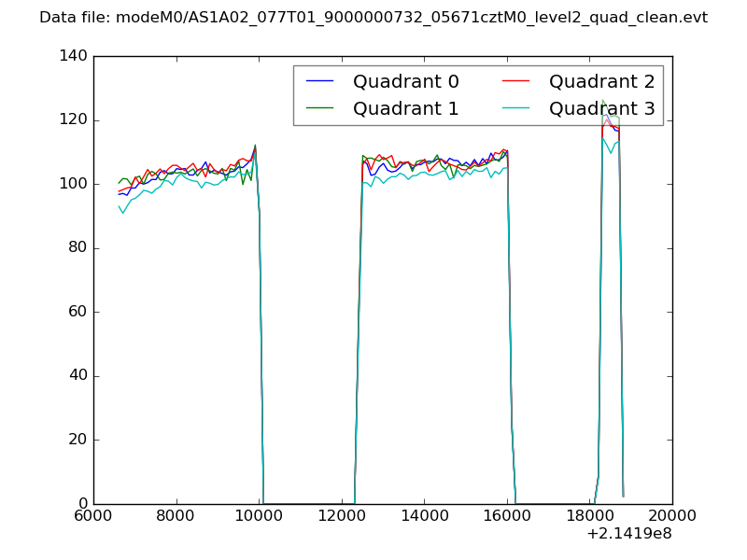
Task: Click the plot title with data file name
Action: (373, 18)
